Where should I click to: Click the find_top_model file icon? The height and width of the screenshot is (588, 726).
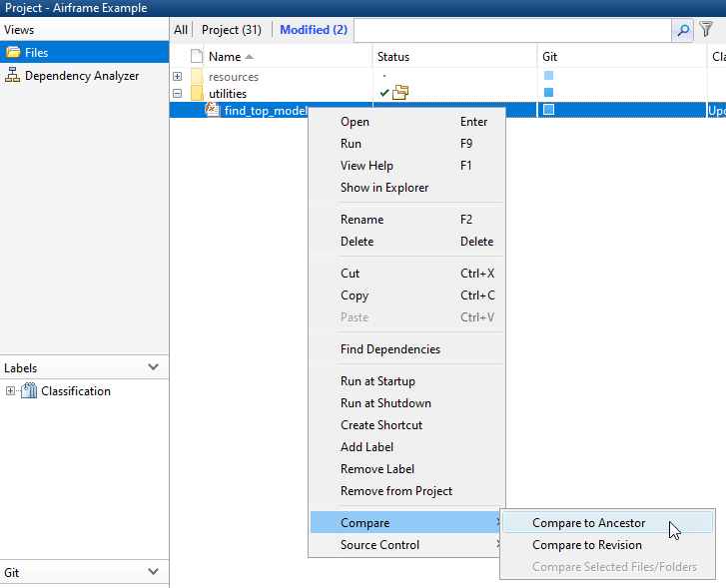pos(213,110)
